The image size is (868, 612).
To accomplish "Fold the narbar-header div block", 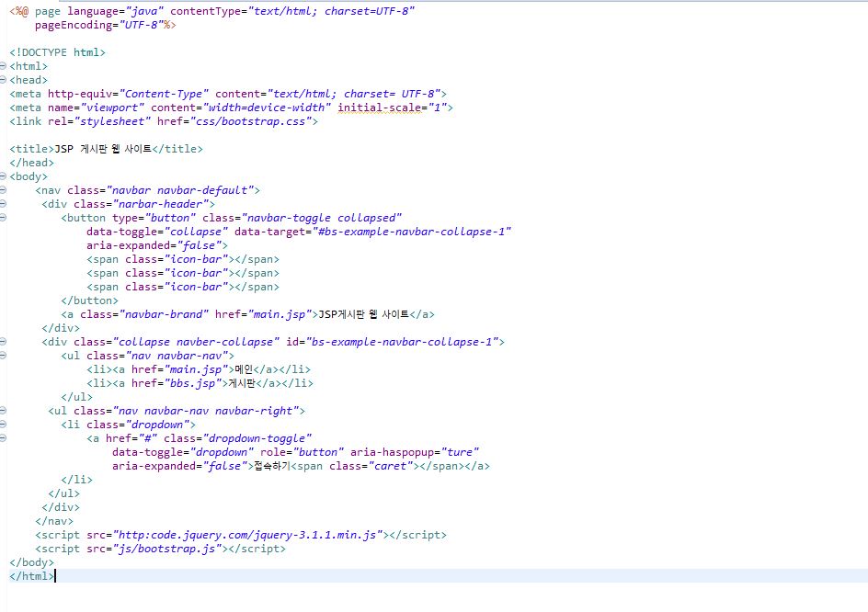I will pyautogui.click(x=3, y=204).
